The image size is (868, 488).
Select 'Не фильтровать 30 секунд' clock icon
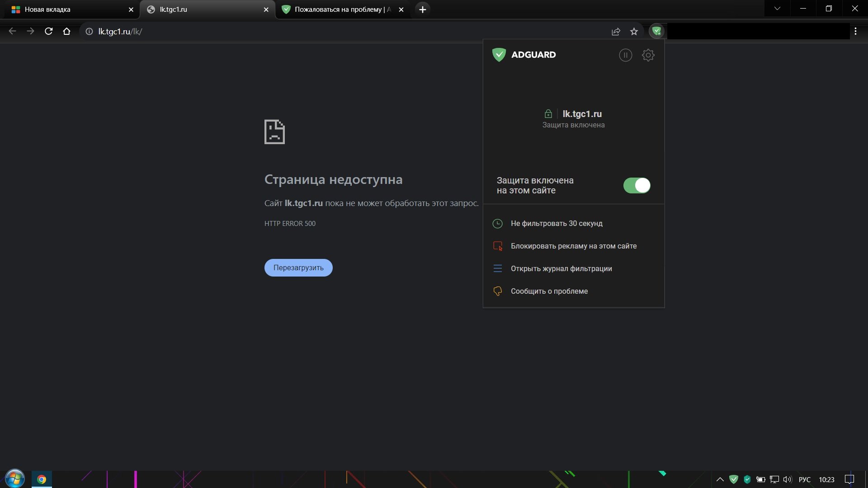497,223
